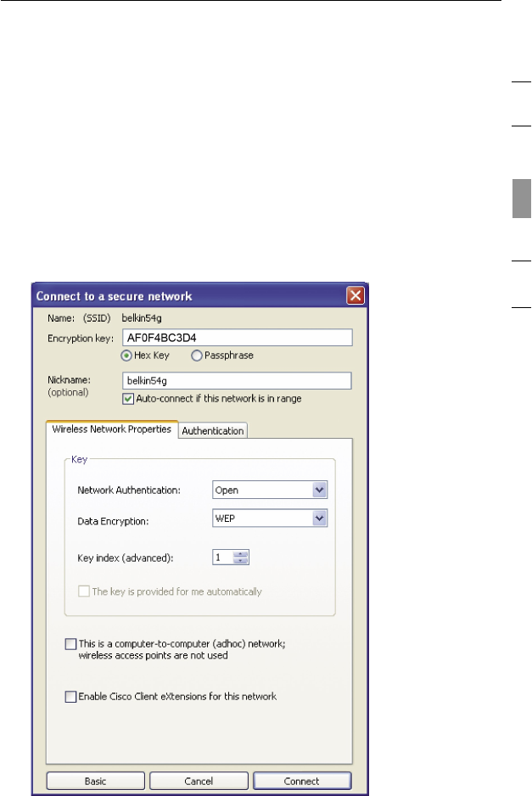Click the Connect to a secure network title
This screenshot has width=532, height=796.
point(115,296)
